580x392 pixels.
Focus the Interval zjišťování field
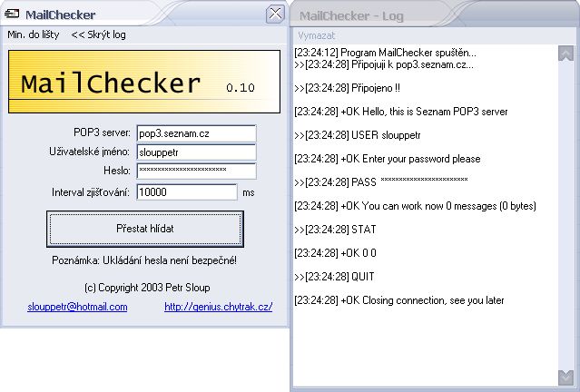click(x=187, y=192)
